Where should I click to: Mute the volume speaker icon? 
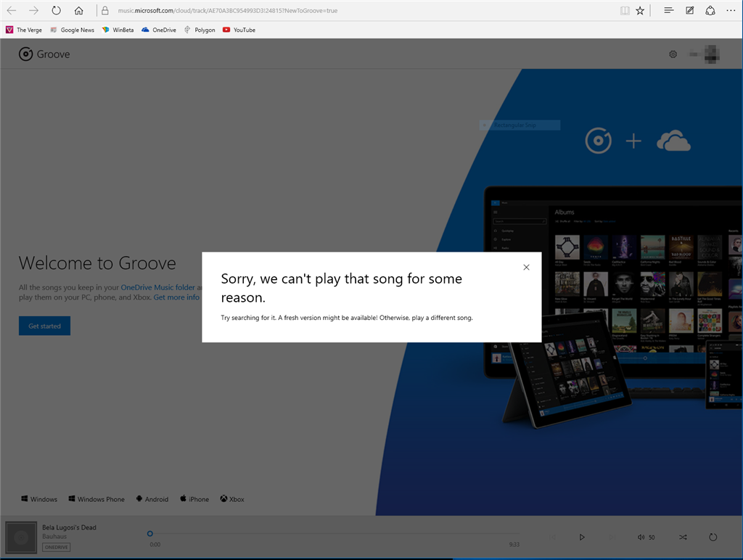pos(641,538)
